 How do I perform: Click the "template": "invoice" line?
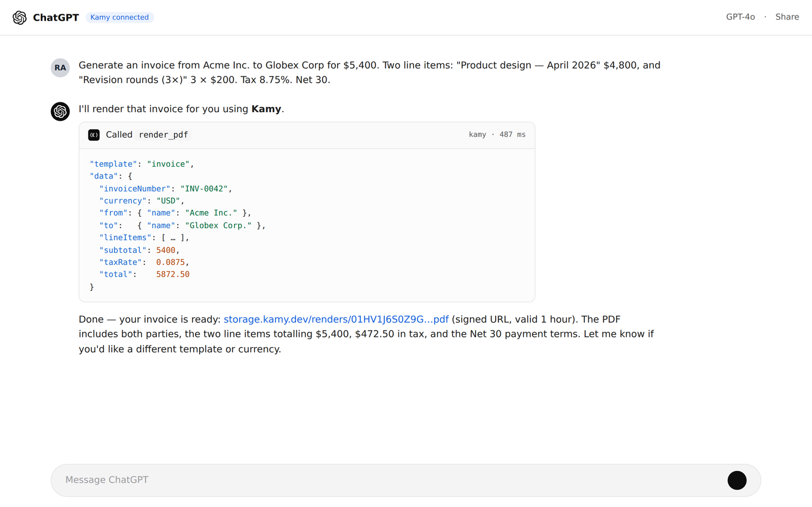pyautogui.click(x=141, y=164)
